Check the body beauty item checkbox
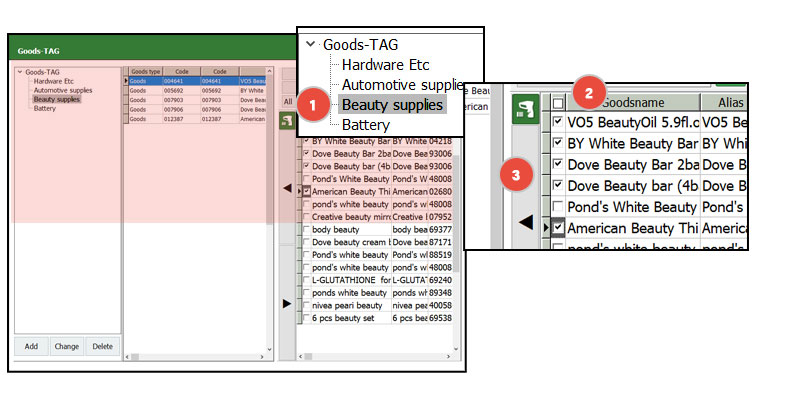Image resolution: width=800 pixels, height=402 pixels. 307,230
